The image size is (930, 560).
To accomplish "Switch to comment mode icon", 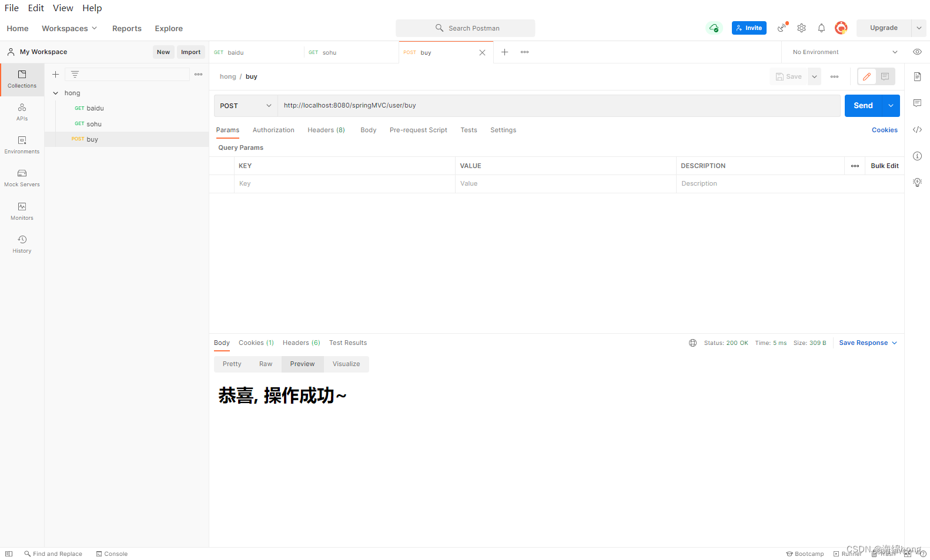I will click(x=885, y=76).
